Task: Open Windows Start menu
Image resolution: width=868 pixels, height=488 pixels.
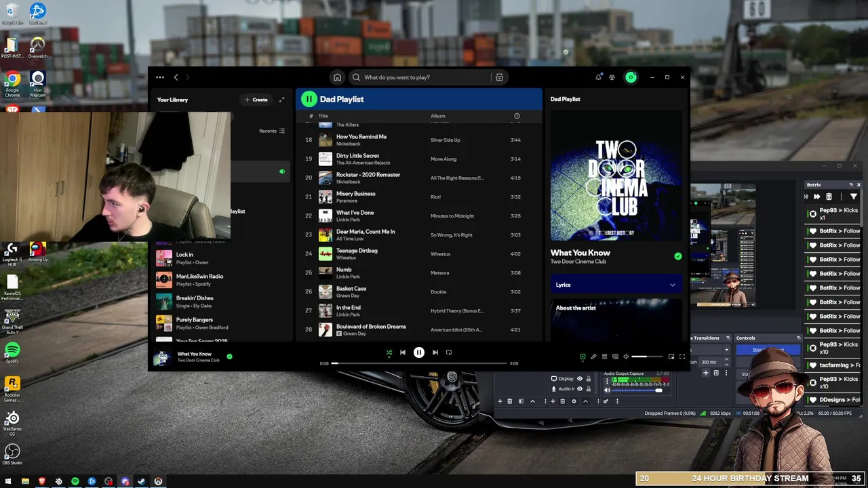Action: (8, 481)
